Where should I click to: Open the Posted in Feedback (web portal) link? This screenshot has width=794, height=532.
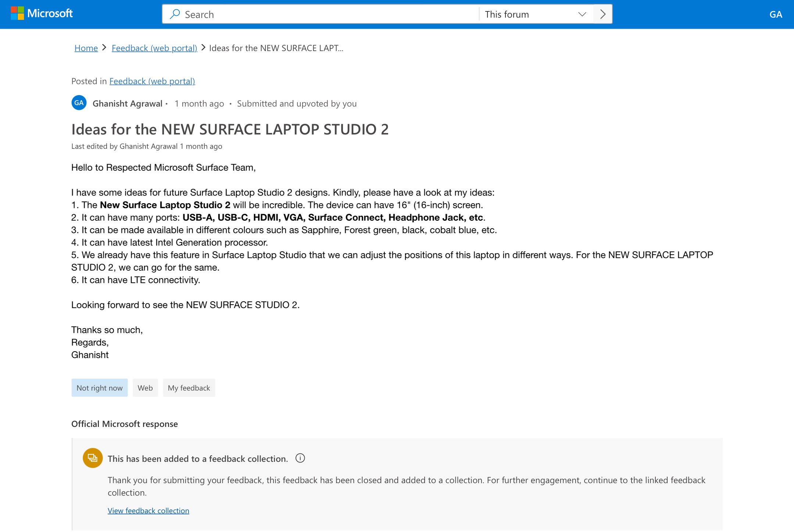point(152,81)
